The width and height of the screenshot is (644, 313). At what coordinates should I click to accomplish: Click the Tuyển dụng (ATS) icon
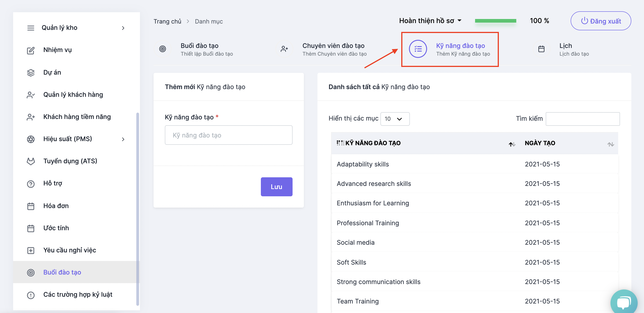point(31,161)
